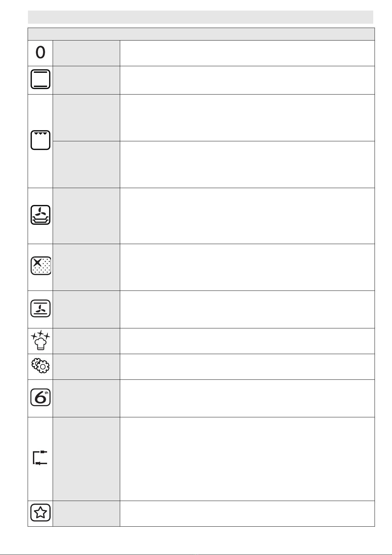
Task: Click the gray name cell beside the gear icon
Action: point(86,367)
